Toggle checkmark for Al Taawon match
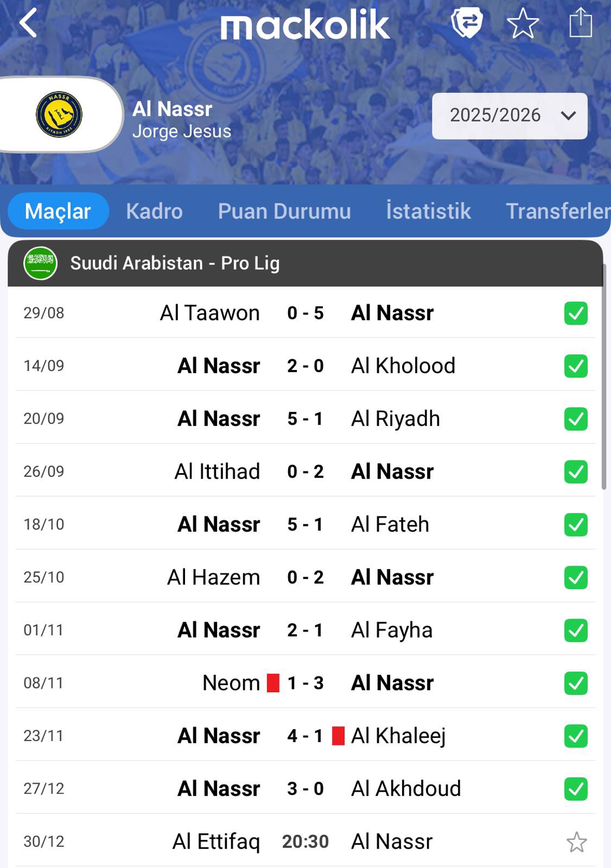611x868 pixels. pyautogui.click(x=576, y=313)
